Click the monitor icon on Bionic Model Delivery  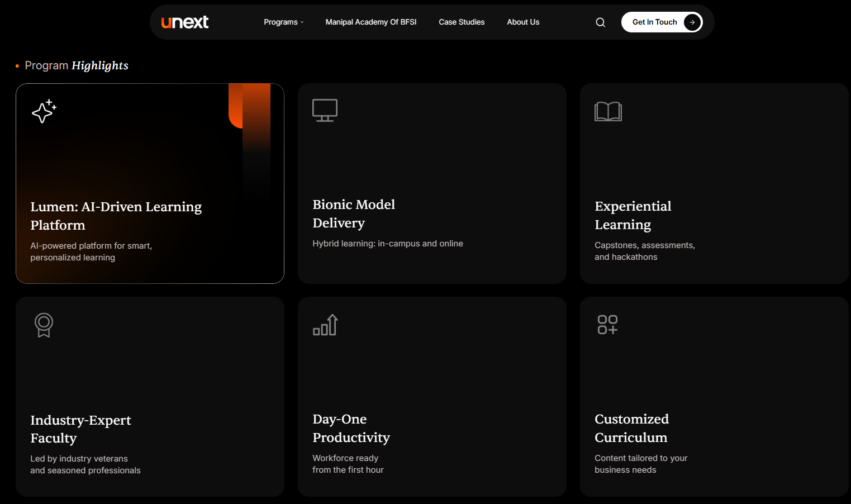tap(325, 110)
